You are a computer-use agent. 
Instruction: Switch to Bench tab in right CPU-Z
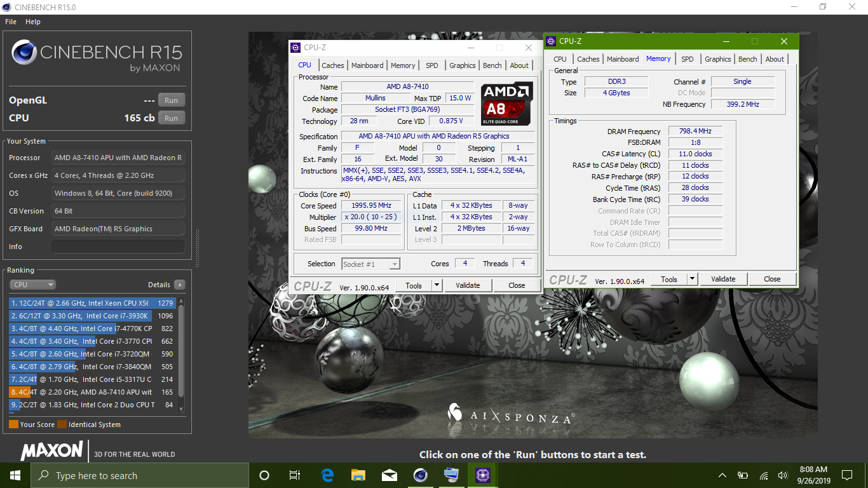point(748,59)
